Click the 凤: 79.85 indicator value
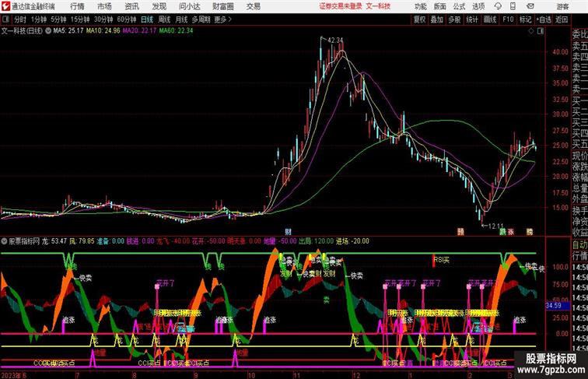588x379 pixels. pyautogui.click(x=82, y=241)
